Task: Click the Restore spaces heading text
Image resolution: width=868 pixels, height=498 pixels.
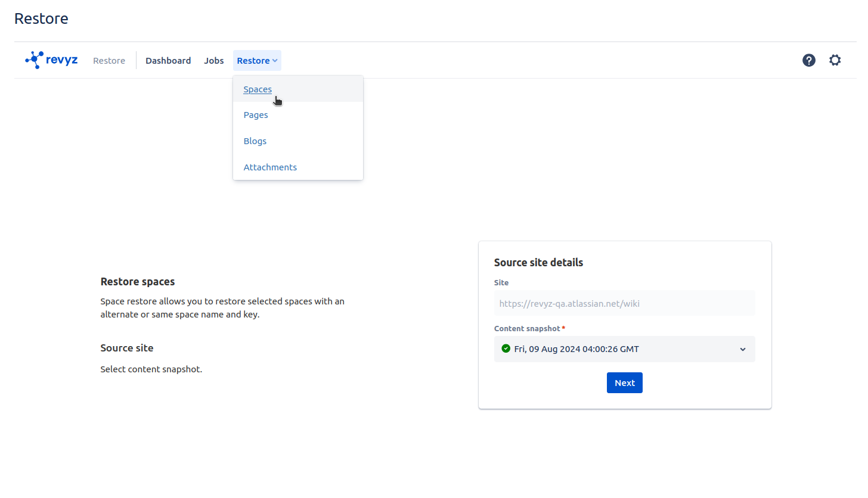Action: point(138,282)
